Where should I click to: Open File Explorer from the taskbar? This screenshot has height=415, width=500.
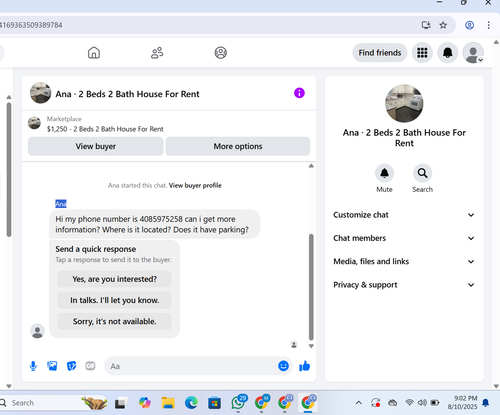point(168,403)
